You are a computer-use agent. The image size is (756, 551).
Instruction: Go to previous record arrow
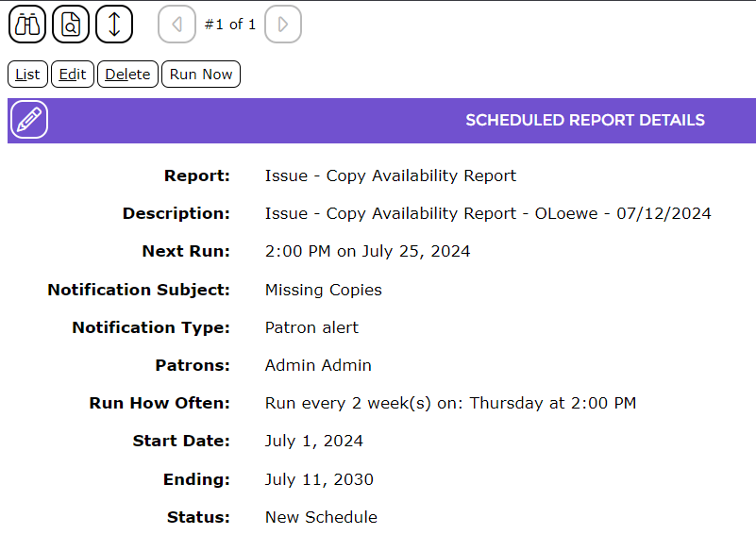coord(176,25)
